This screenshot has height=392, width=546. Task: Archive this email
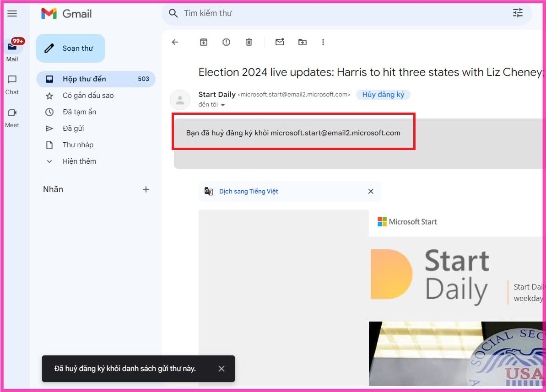[x=204, y=42]
